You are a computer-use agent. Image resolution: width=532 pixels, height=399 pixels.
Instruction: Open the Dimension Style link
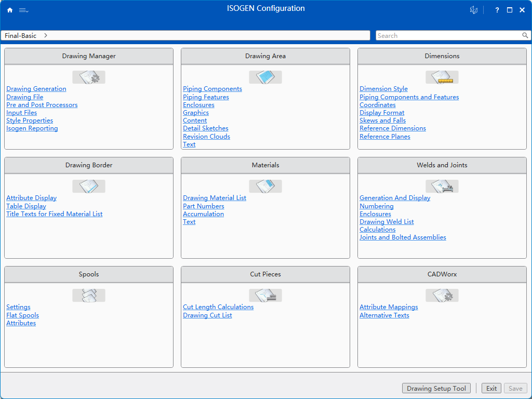point(384,89)
